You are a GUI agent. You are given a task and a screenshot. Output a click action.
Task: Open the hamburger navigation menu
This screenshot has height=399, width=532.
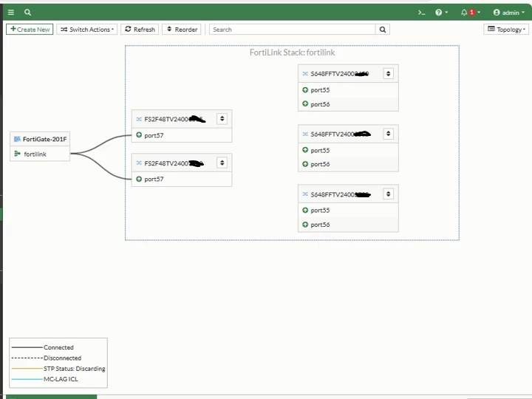(x=11, y=13)
